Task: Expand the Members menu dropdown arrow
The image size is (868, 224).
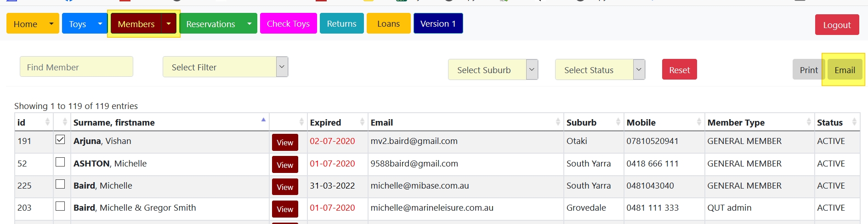Action: (x=169, y=24)
